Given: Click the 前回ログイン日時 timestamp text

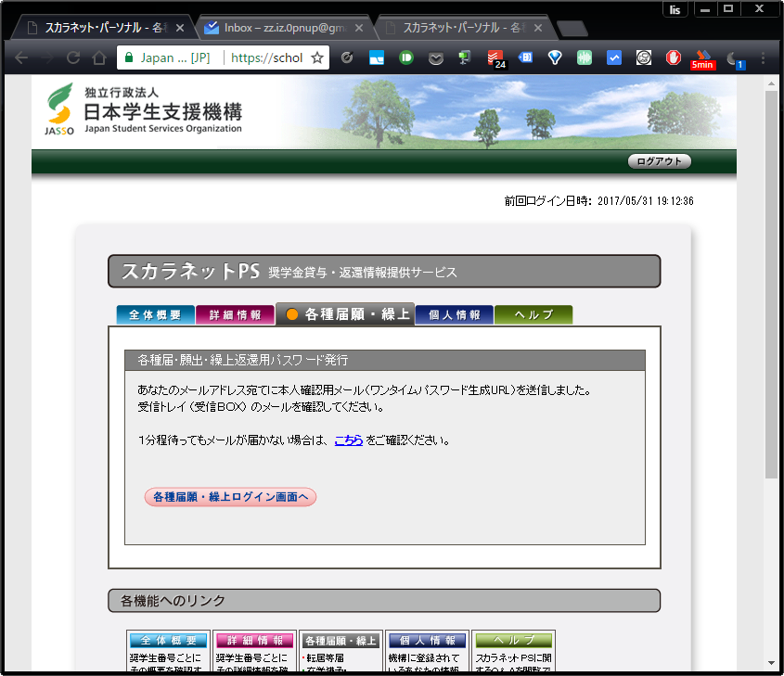Looking at the screenshot, I should point(598,201).
